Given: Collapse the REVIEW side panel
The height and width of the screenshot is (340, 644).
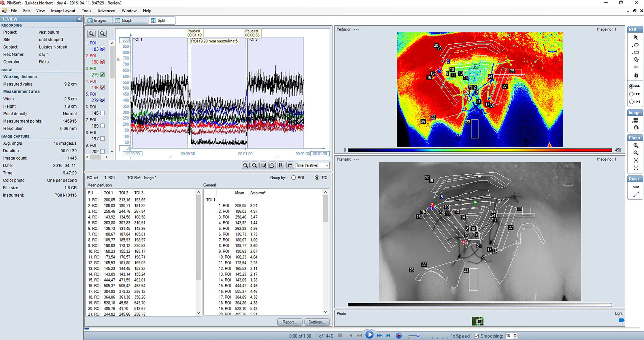Looking at the screenshot, I should click(x=79, y=19).
